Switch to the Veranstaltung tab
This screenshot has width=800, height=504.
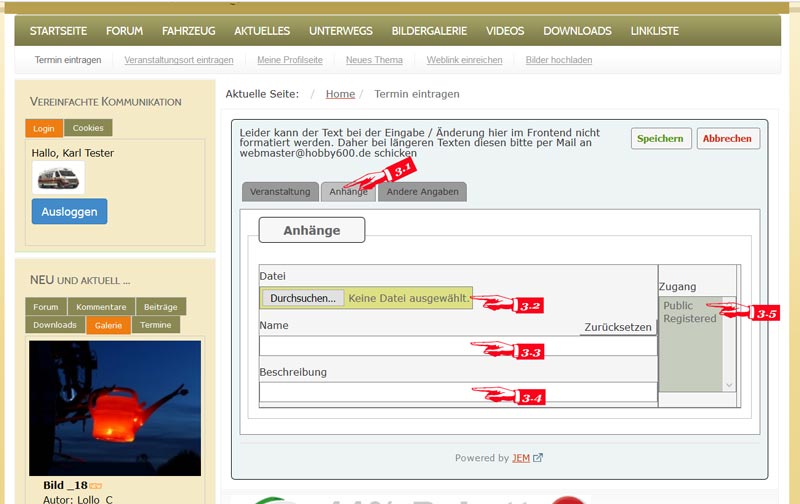pos(280,191)
